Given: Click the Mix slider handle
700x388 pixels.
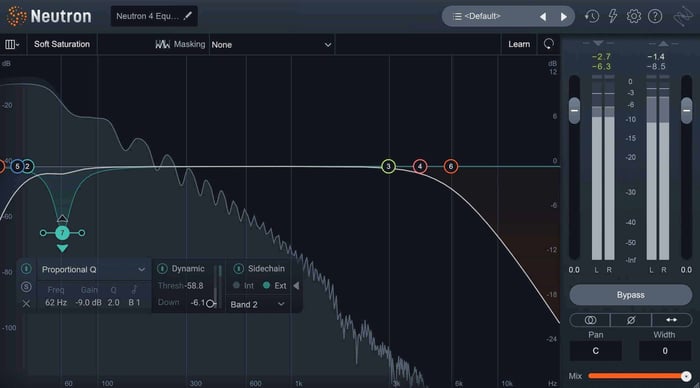Looking at the screenshot, I should (686, 376).
